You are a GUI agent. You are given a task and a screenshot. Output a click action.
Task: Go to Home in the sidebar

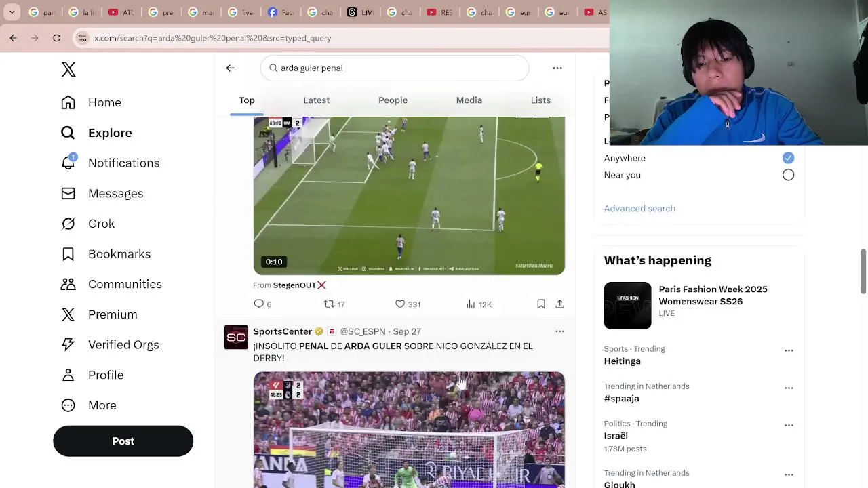click(91, 102)
